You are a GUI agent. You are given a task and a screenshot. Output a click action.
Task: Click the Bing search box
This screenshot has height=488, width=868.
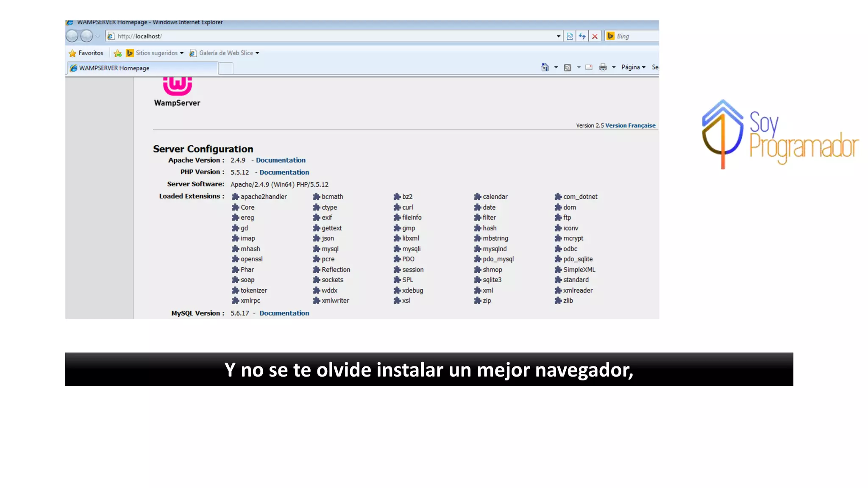[x=632, y=36]
